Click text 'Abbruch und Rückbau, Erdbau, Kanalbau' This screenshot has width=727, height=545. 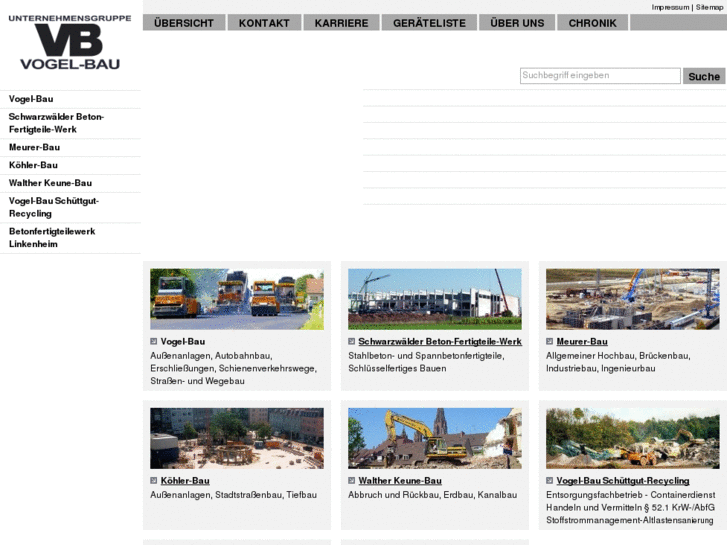[x=433, y=495]
